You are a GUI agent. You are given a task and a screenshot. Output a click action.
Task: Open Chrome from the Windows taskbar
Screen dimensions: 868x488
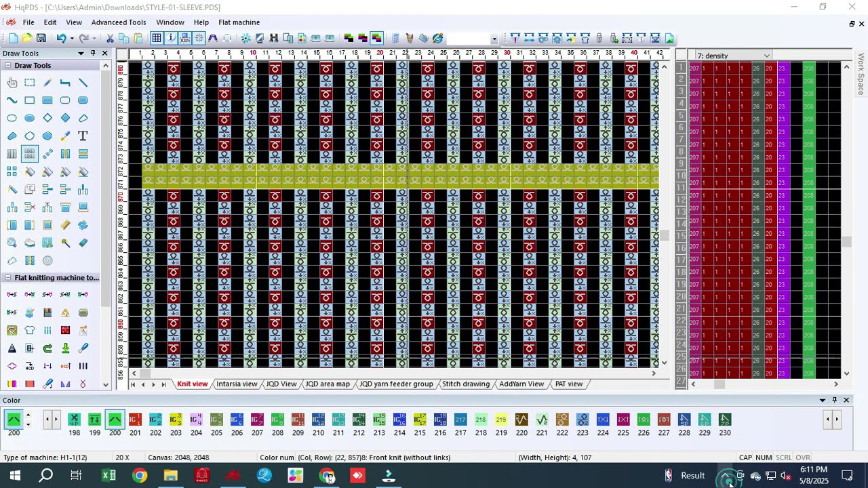tap(140, 475)
